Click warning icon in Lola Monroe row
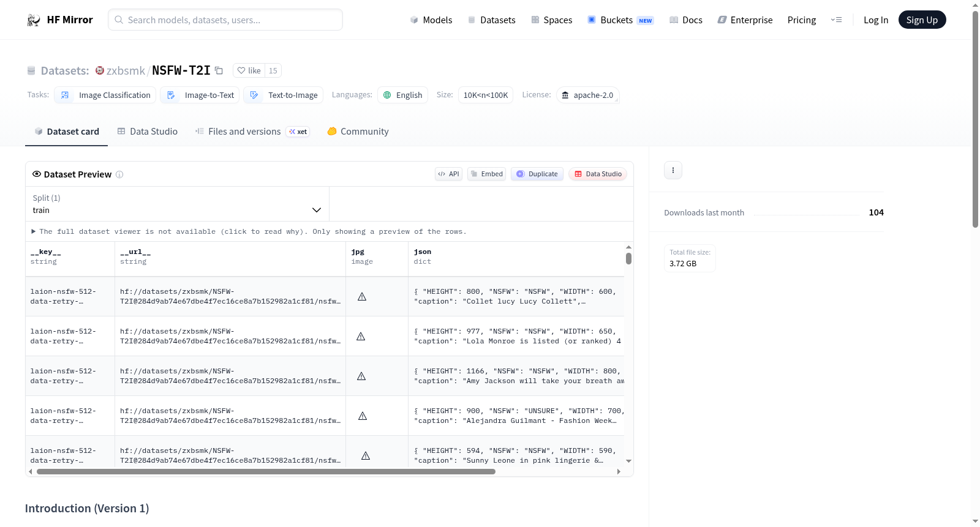This screenshot has height=527, width=980. (361, 337)
